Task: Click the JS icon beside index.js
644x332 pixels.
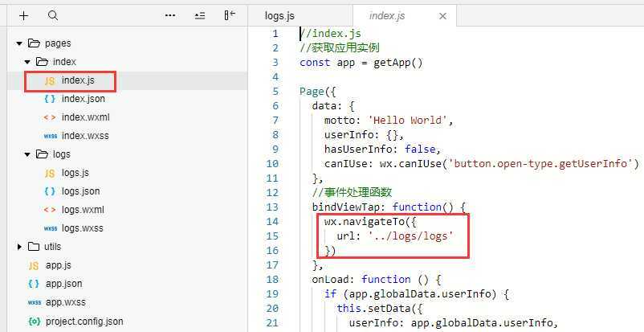Action: tap(50, 80)
